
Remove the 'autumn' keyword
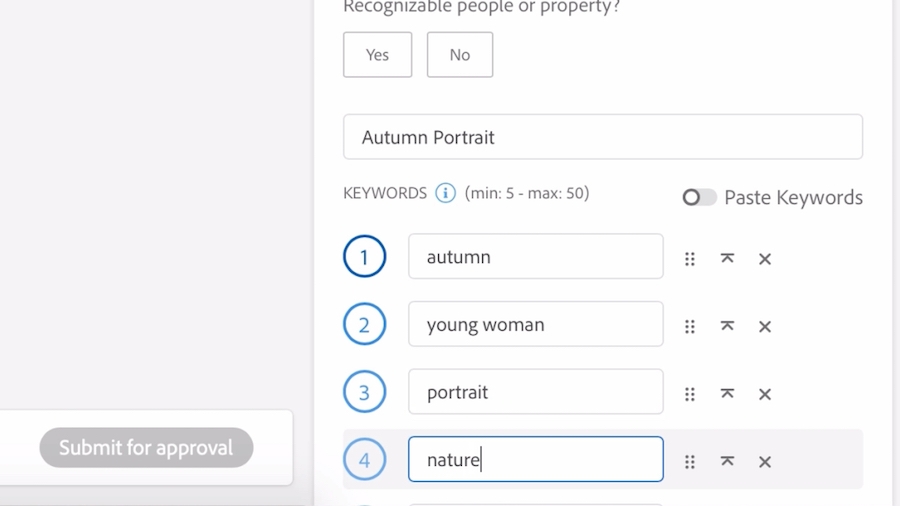(765, 259)
